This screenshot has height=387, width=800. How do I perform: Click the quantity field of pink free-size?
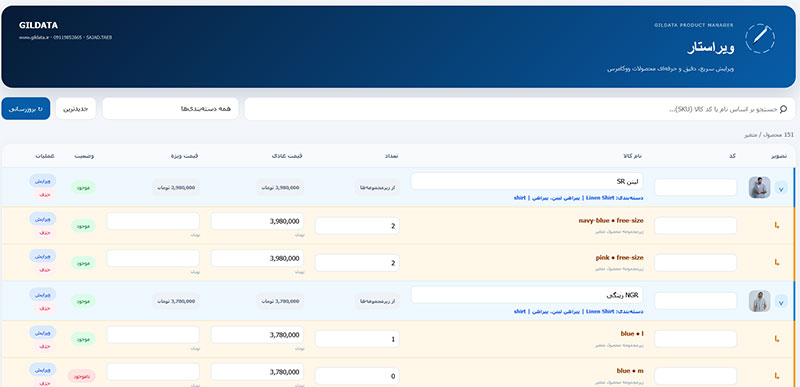point(357,263)
